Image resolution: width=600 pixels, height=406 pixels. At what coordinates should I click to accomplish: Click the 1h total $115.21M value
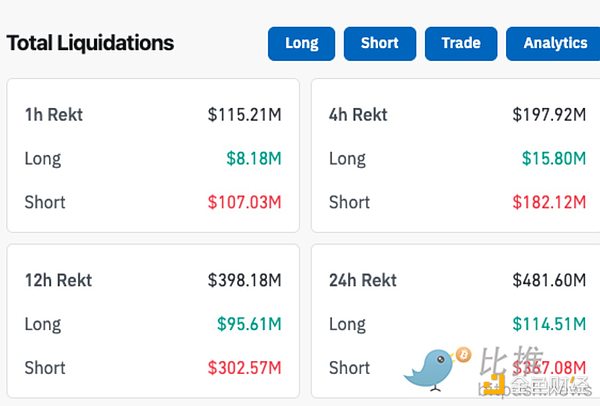[x=244, y=115]
